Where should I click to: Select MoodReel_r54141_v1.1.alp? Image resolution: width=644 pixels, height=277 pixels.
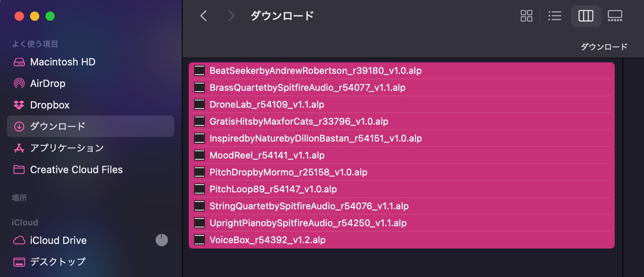tap(402, 155)
